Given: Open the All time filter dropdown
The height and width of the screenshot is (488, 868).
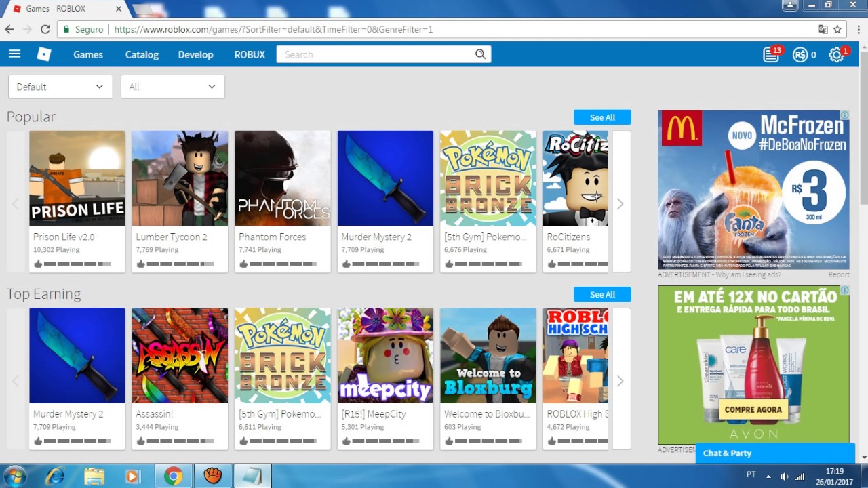Looking at the screenshot, I should click(173, 87).
